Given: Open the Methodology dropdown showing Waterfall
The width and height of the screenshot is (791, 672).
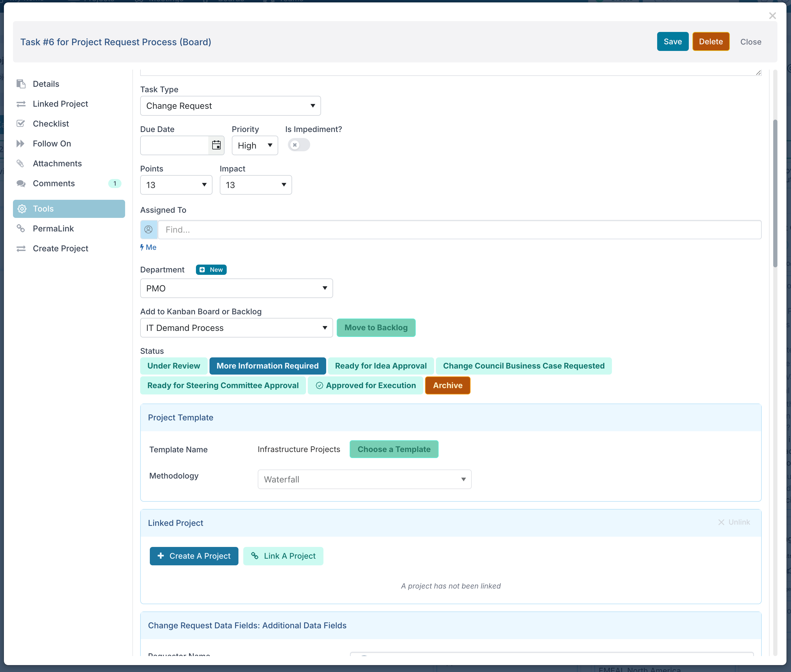Looking at the screenshot, I should [364, 479].
